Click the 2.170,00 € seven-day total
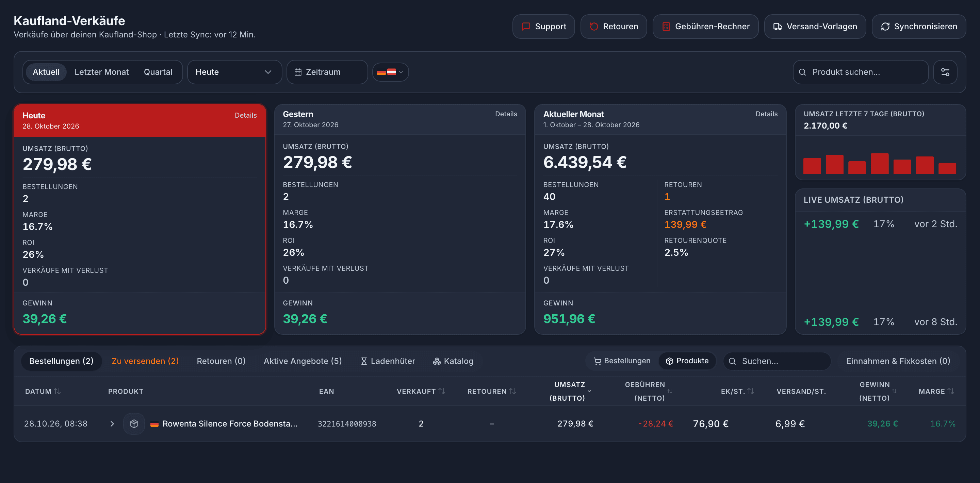 coord(825,126)
